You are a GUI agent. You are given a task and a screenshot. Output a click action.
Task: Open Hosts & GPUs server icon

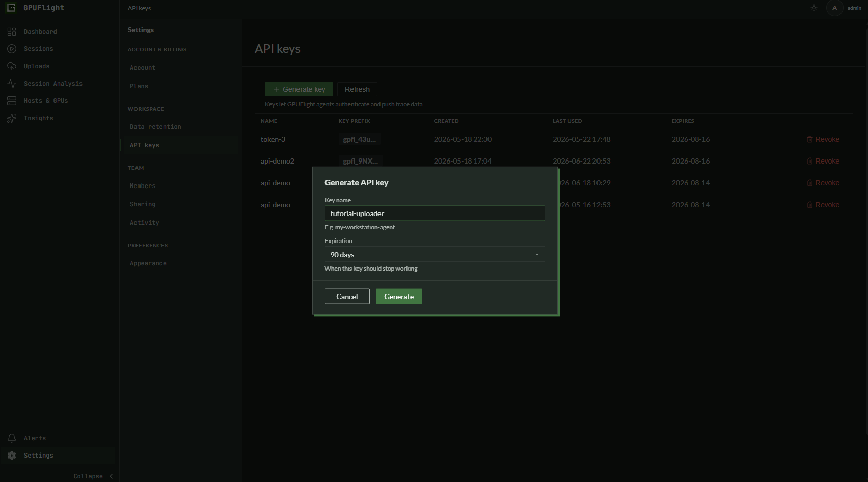(x=12, y=101)
